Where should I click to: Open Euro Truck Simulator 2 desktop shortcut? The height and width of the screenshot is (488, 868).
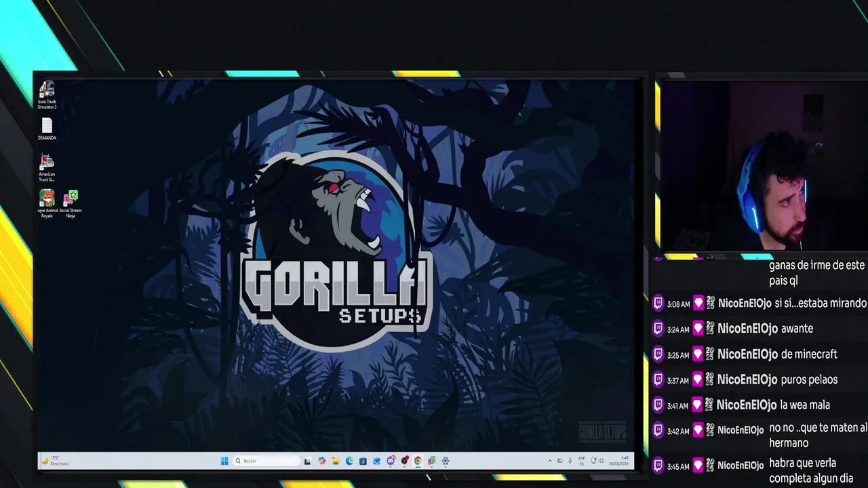pos(47,95)
